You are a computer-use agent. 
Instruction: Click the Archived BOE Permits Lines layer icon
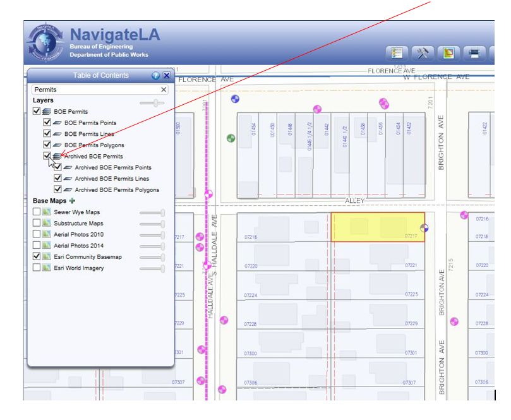pos(68,179)
